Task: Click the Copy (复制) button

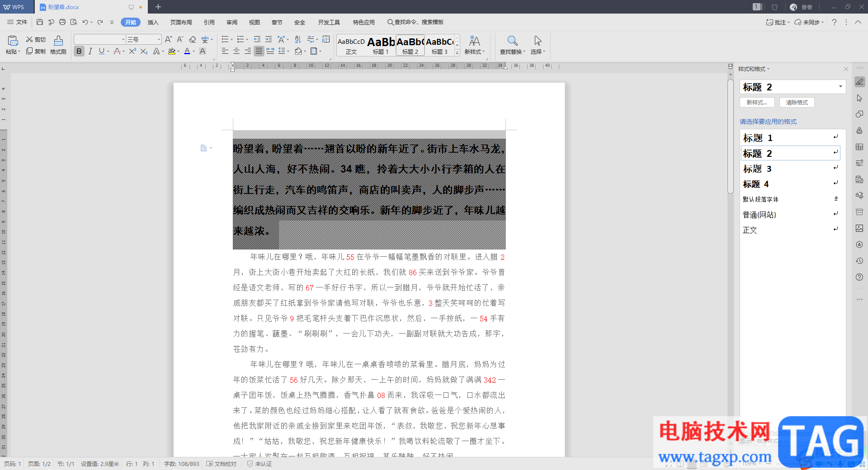Action: [36, 51]
